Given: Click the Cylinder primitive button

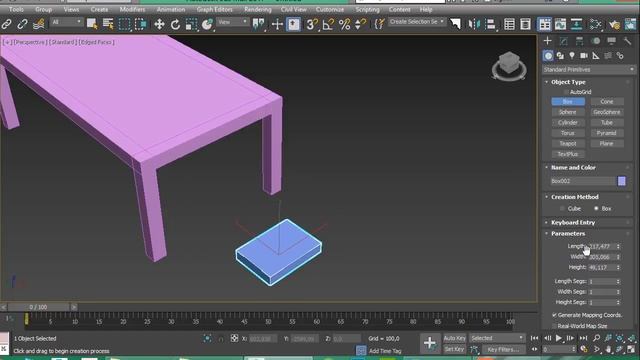Looking at the screenshot, I should 568,123.
